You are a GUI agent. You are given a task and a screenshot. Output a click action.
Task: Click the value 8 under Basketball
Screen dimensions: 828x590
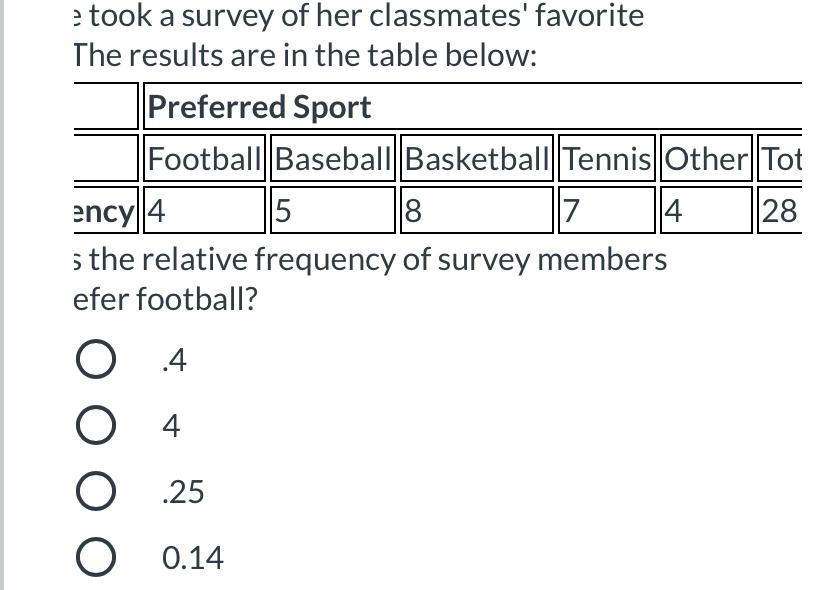[477, 211]
